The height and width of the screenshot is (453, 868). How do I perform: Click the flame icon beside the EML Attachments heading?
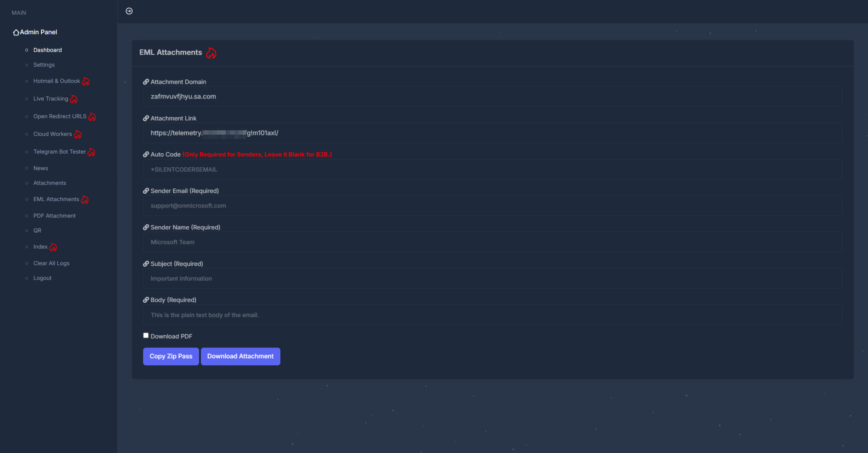point(211,53)
